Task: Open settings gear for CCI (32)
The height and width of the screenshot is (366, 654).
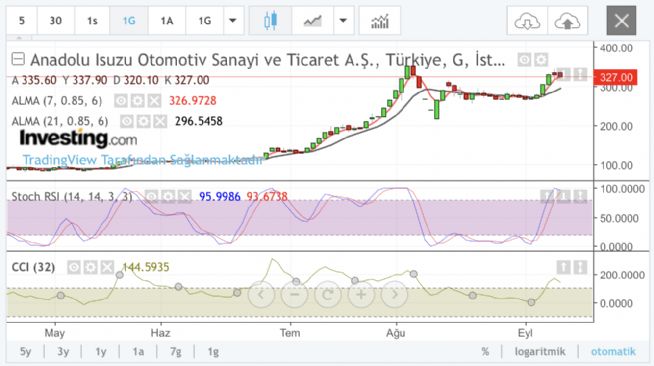Action: 91,267
